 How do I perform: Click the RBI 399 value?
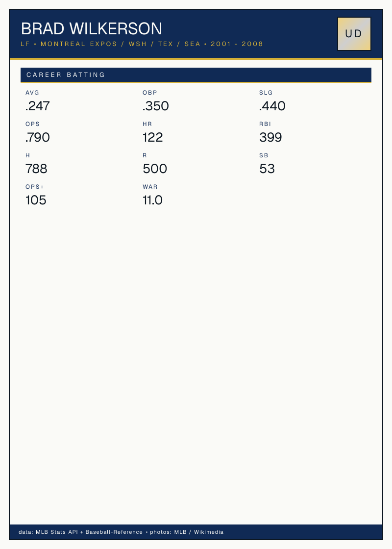(270, 137)
